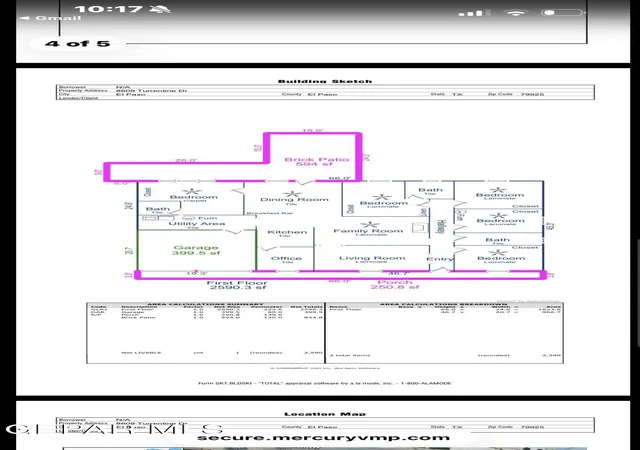Tap the battery indicator icon
Screen dimensions: 640x450
pos(563,12)
